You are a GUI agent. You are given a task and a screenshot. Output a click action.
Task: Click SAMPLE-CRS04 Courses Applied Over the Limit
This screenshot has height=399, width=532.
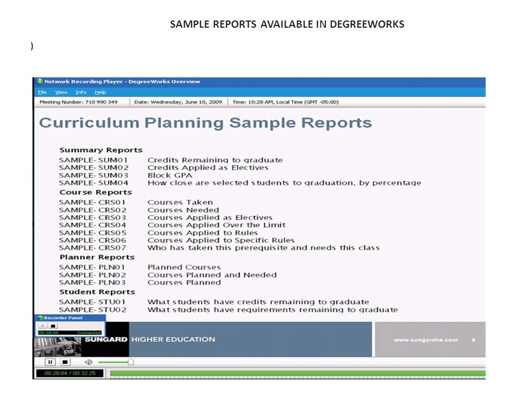point(172,225)
